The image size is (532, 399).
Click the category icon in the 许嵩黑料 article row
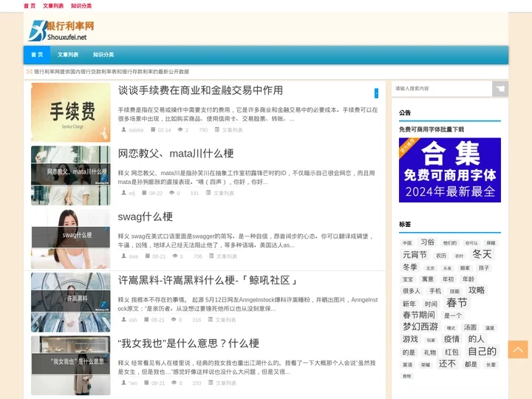click(x=211, y=319)
